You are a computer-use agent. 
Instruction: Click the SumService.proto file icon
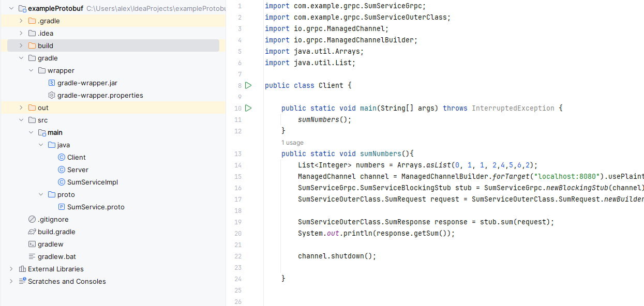coord(62,207)
